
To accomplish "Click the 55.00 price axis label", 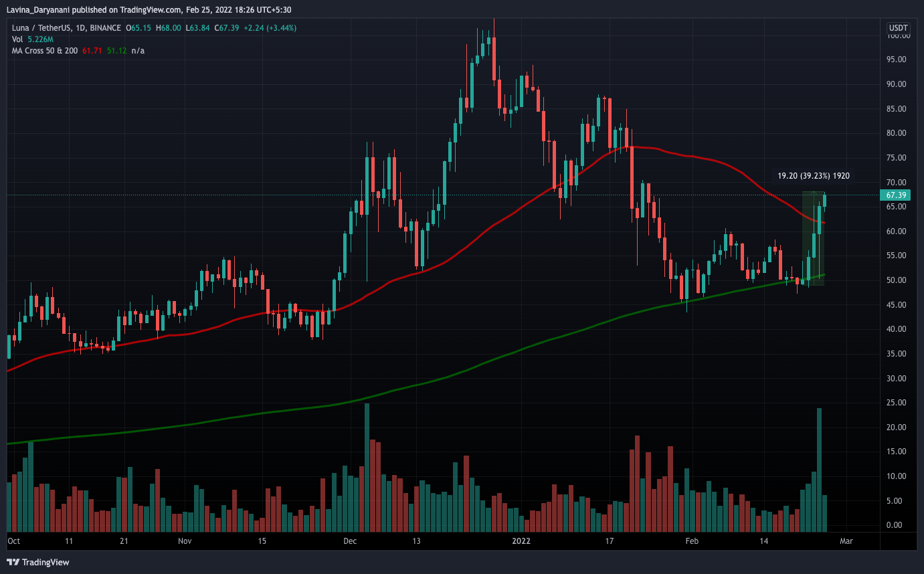I will [x=896, y=256].
